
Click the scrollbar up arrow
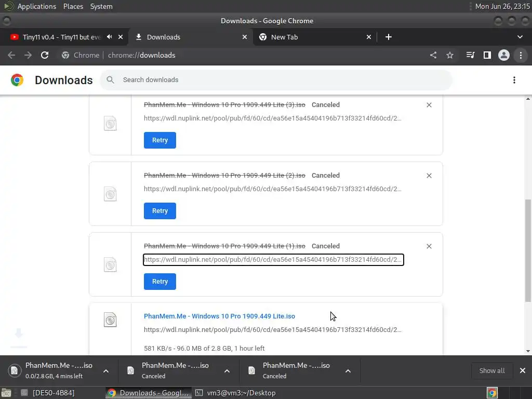coord(528,99)
